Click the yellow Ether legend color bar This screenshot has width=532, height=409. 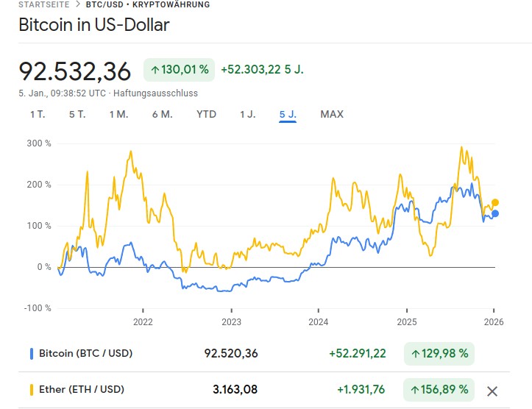32,390
